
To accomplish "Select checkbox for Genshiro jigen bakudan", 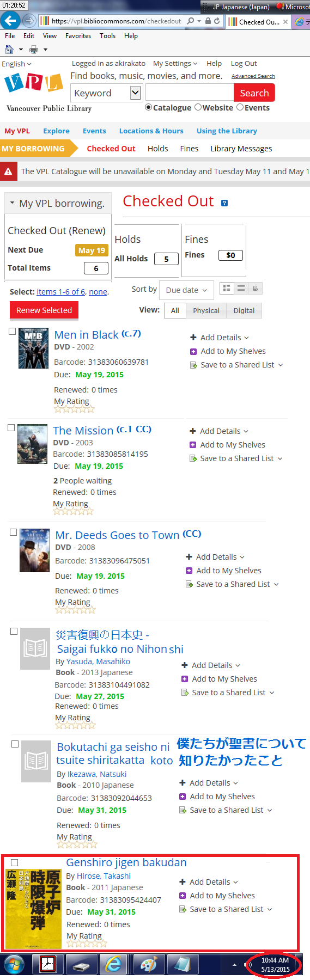I will click(x=15, y=862).
